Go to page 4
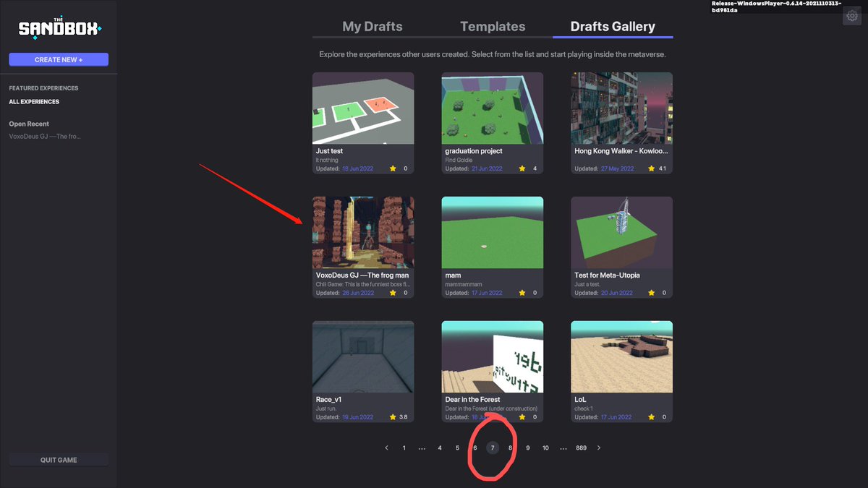868x488 pixels. (x=439, y=448)
